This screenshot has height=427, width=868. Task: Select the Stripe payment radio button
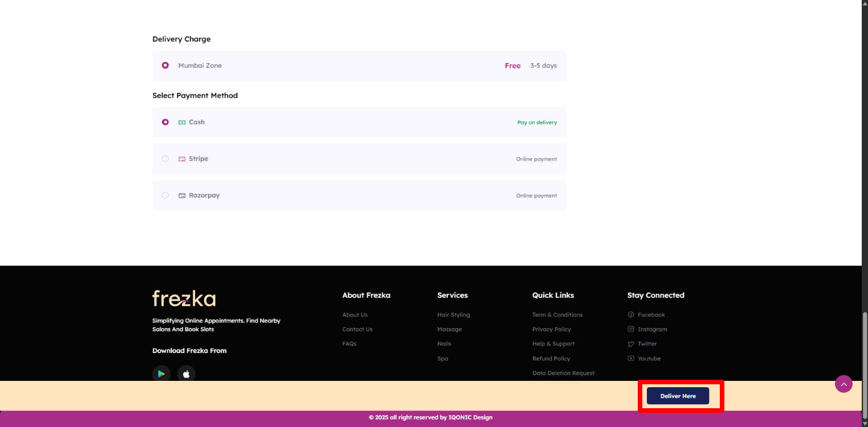point(165,159)
